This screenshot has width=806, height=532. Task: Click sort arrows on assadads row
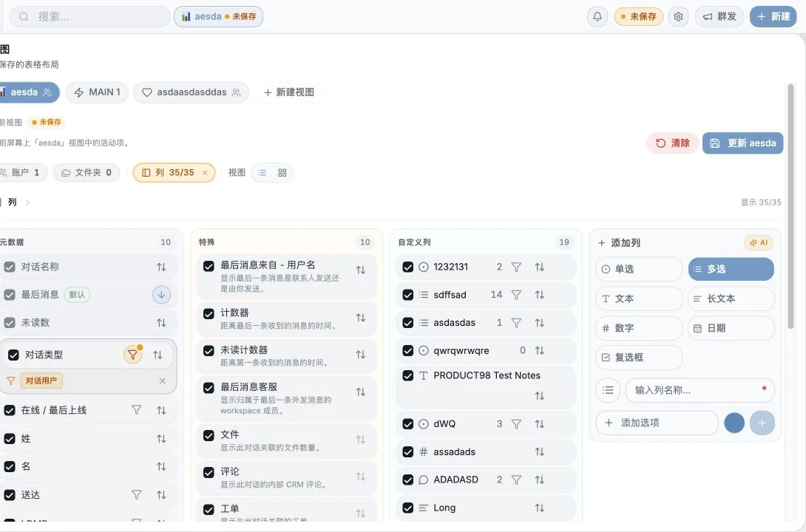(x=539, y=452)
